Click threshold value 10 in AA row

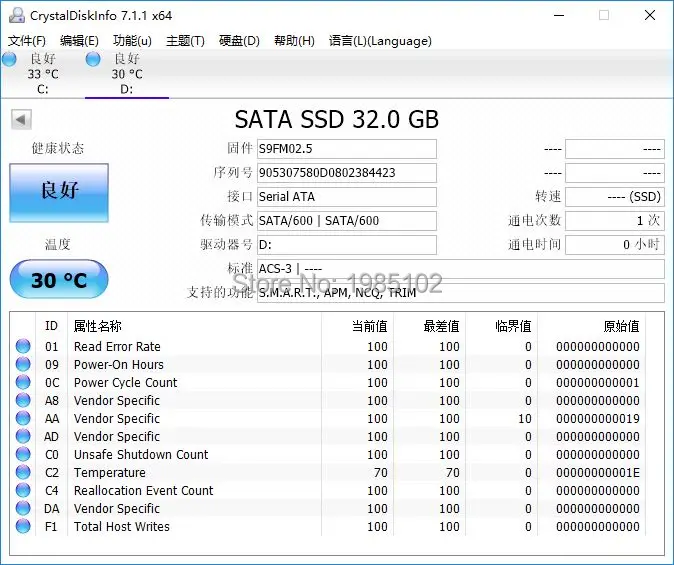(525, 418)
